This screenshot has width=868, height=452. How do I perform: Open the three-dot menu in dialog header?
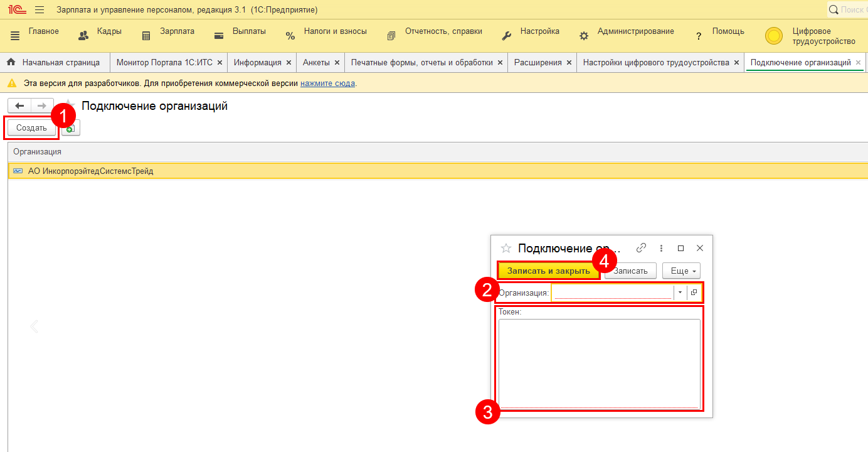pyautogui.click(x=661, y=248)
